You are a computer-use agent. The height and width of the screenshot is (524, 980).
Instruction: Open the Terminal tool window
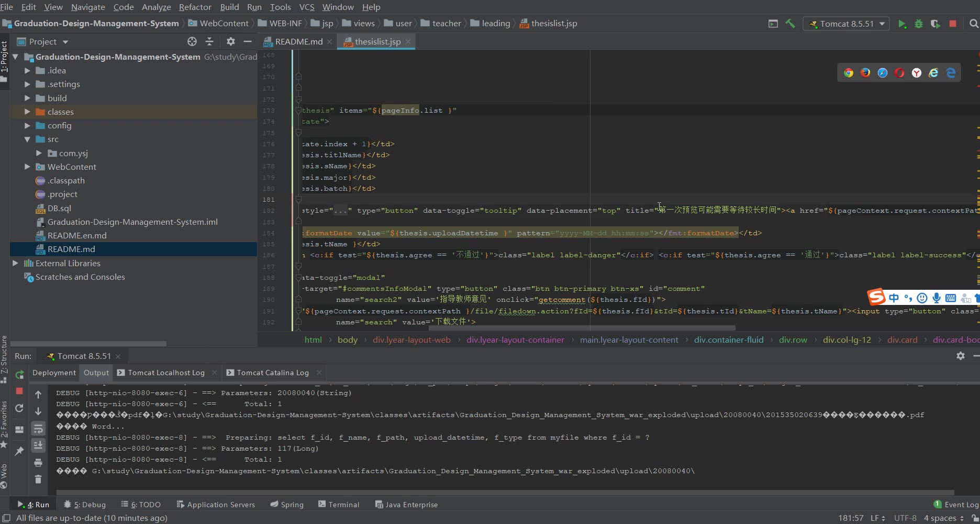(339, 504)
